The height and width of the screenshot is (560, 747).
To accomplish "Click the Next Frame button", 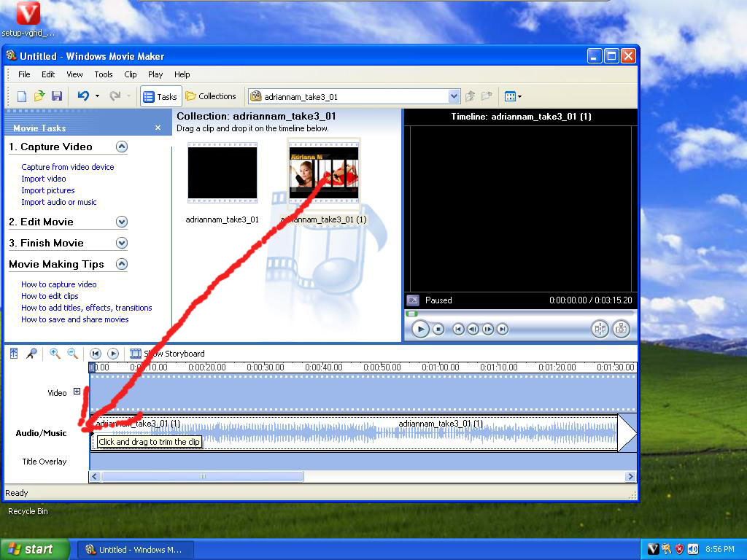I will 487,329.
